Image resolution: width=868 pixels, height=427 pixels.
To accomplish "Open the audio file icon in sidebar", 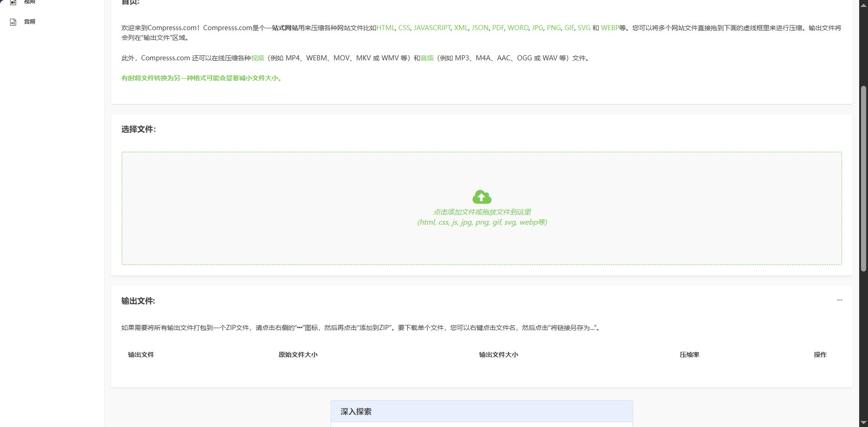I will (13, 22).
